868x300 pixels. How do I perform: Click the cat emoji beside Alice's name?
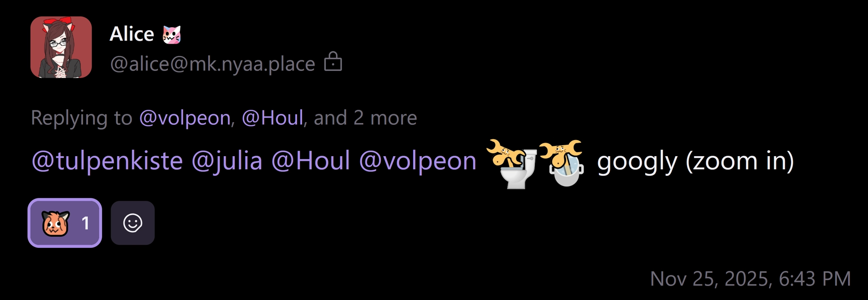pos(172,34)
